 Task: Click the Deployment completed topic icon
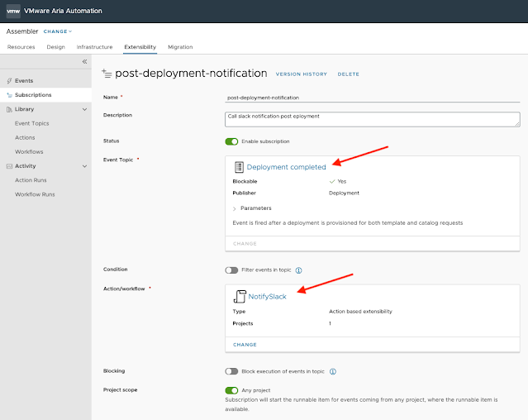pyautogui.click(x=239, y=167)
